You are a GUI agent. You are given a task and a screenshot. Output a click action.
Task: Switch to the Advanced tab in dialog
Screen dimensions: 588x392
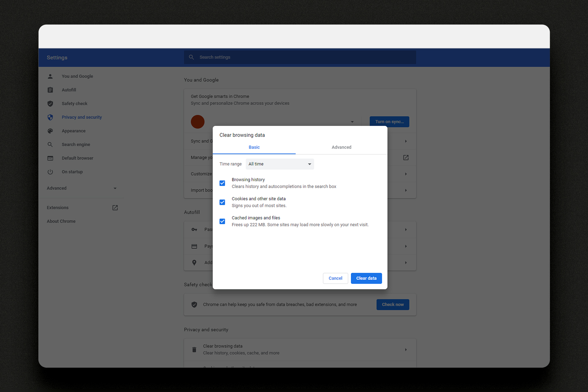(x=341, y=147)
